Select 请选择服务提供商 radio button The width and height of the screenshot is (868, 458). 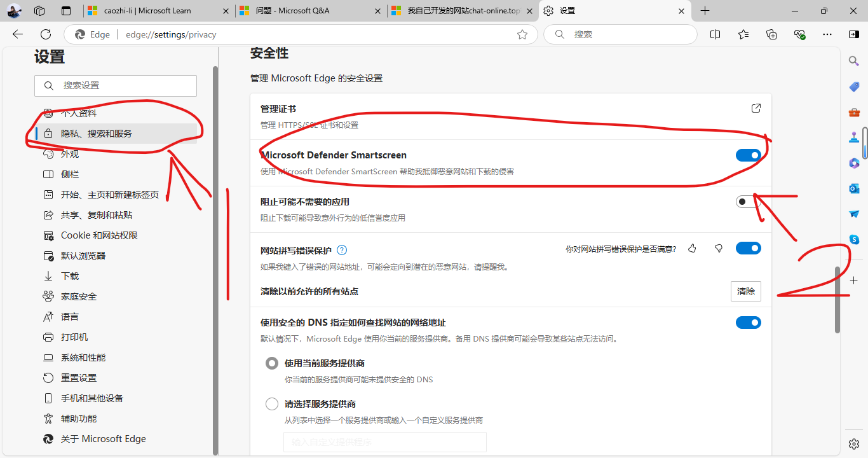(272, 404)
